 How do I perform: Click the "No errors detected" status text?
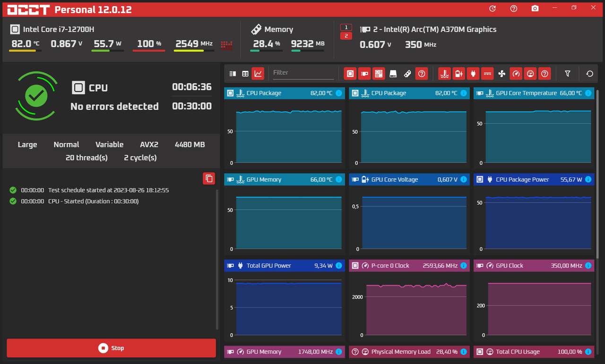click(x=114, y=106)
